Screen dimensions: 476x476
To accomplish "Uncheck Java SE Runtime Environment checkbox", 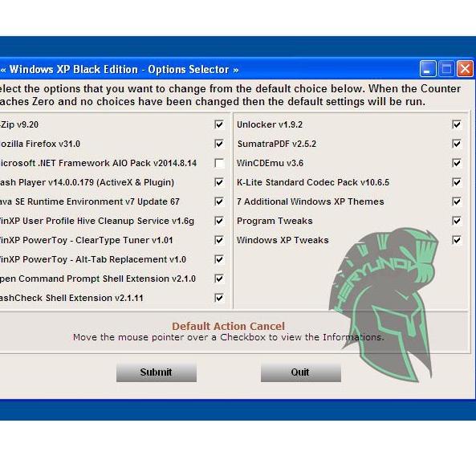I will tap(219, 201).
